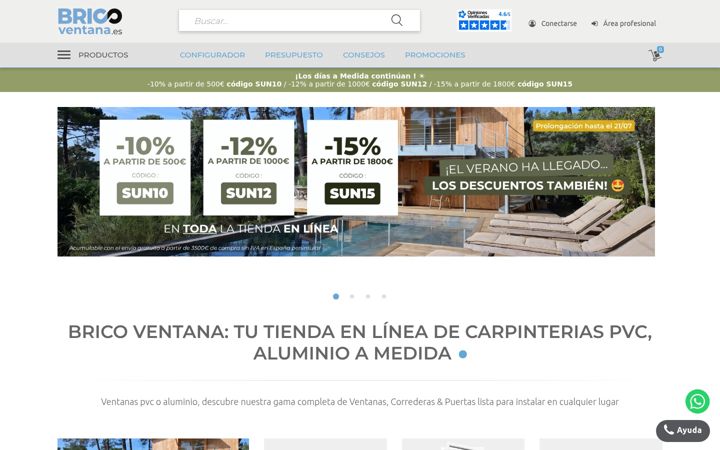This screenshot has height=450, width=720.
Task: Click the SUN10 discount code card
Action: click(145, 168)
